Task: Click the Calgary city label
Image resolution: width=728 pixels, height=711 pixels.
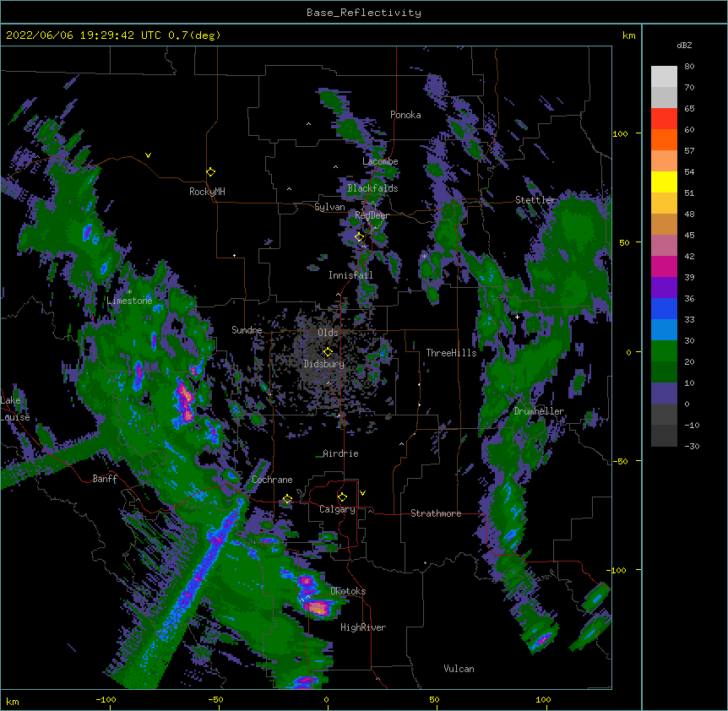Action: (338, 509)
